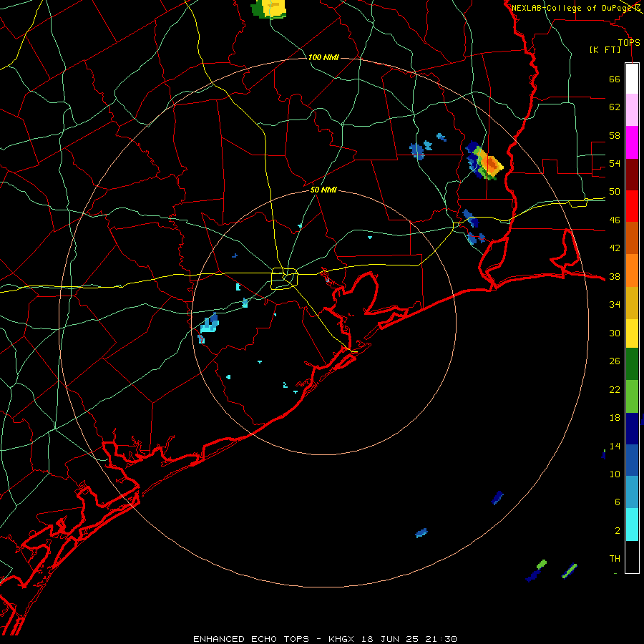This screenshot has width=644, height=644.
Task: Click the "NEXLAB-College of DuPage" credit text
Action: (572, 8)
